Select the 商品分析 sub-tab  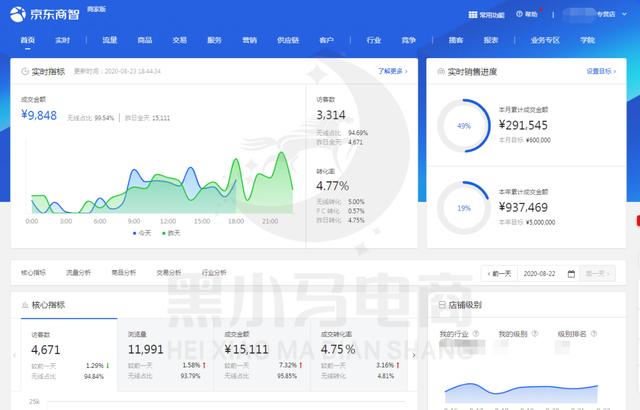[x=124, y=273]
